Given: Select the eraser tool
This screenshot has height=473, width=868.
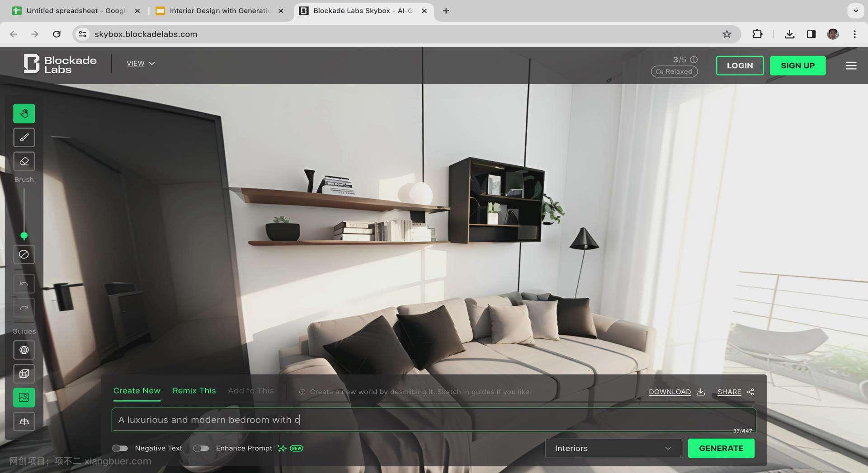Looking at the screenshot, I should pyautogui.click(x=24, y=161).
